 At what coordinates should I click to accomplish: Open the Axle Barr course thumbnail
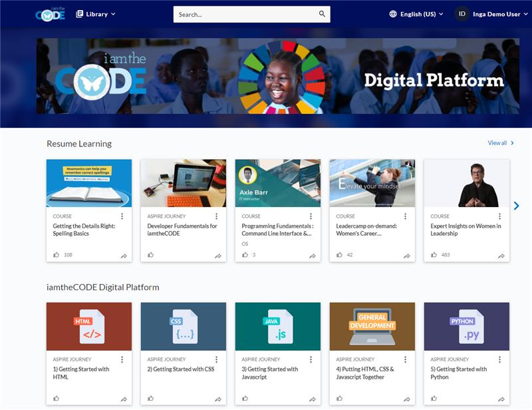(278, 183)
